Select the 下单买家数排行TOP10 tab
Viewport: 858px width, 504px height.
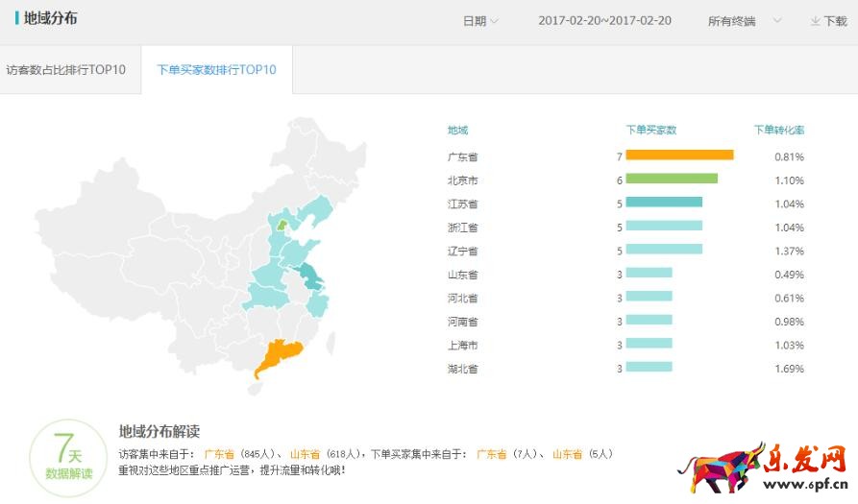[x=216, y=70]
